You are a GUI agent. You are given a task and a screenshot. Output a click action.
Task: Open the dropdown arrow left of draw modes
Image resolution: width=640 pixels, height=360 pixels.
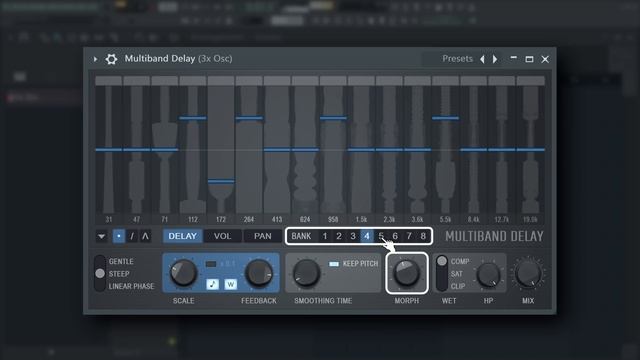(x=101, y=236)
